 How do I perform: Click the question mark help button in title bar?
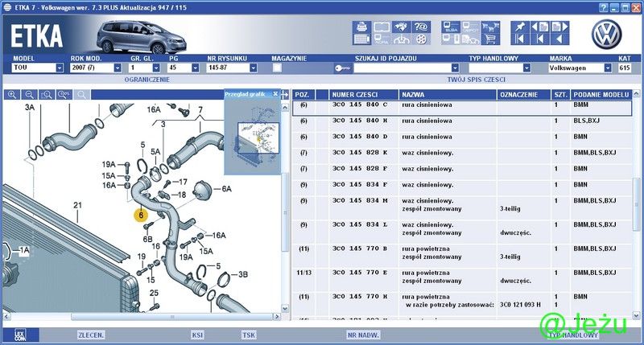coord(603,7)
